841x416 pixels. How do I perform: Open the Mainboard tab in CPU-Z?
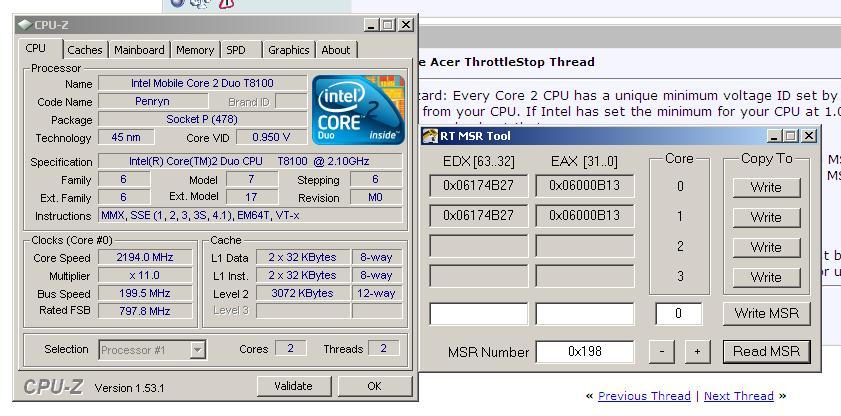[x=139, y=50]
